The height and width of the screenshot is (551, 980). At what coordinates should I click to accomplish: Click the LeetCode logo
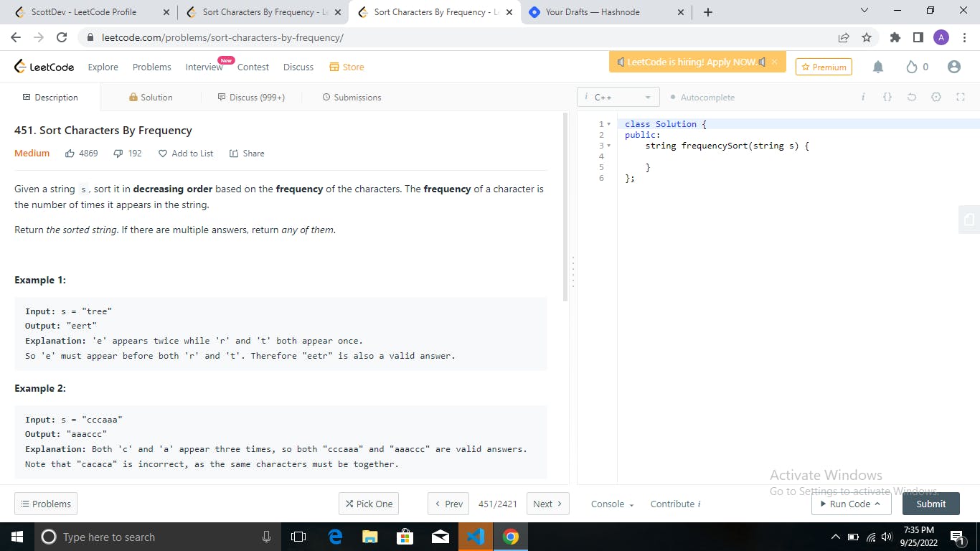(44, 67)
